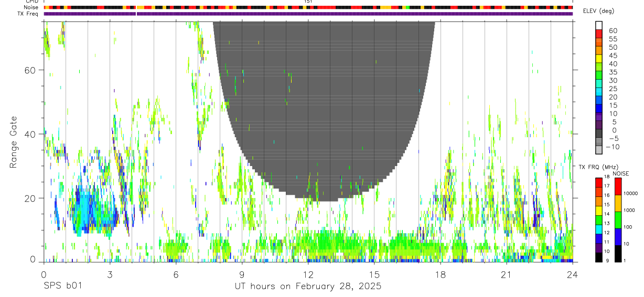Select the 30 label on ELEV colorbar
The height and width of the screenshot is (297, 644).
[x=612, y=80]
